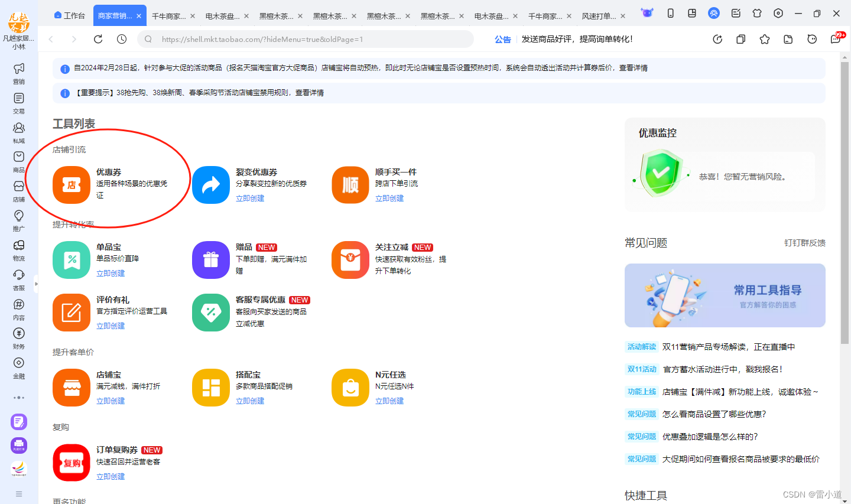Click the 订单复购券 red icon
The height and width of the screenshot is (504, 851).
click(72, 463)
